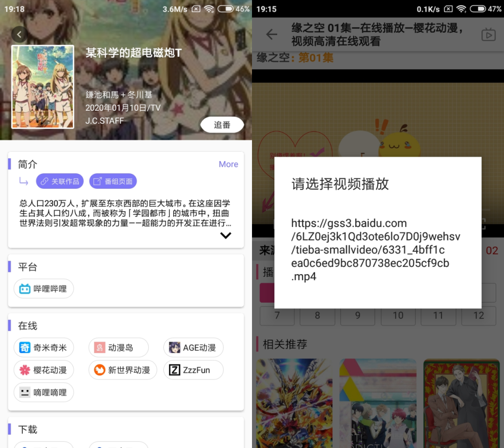
Task: Select 樱花动漫 online source
Action: click(x=44, y=370)
